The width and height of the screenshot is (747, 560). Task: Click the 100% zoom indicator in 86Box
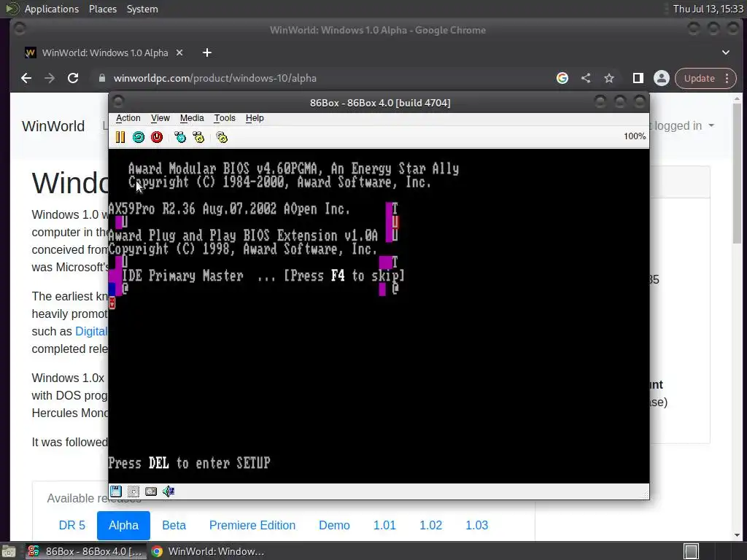click(635, 136)
